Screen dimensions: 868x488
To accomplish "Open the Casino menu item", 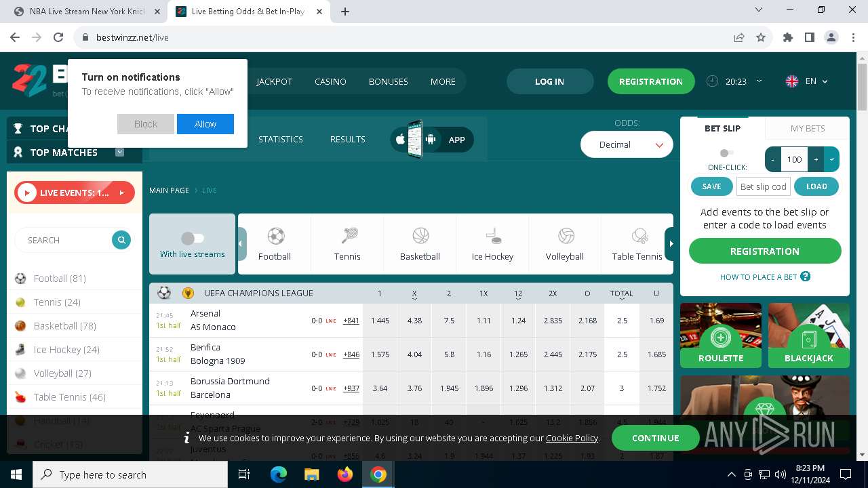I will tap(330, 81).
